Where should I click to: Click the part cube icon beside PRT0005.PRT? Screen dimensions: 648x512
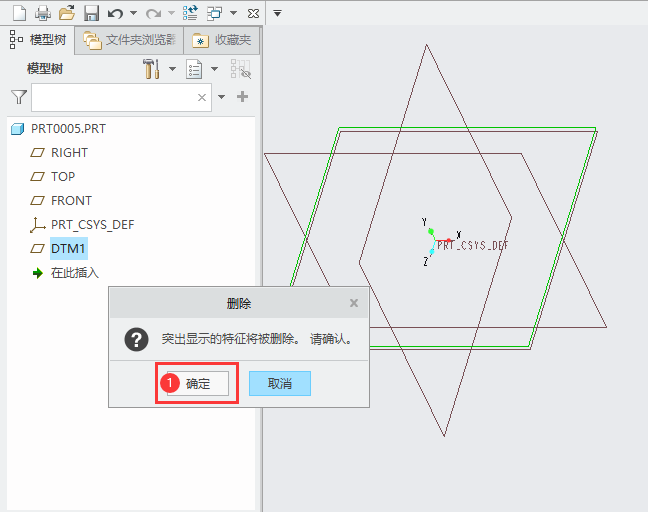click(17, 129)
